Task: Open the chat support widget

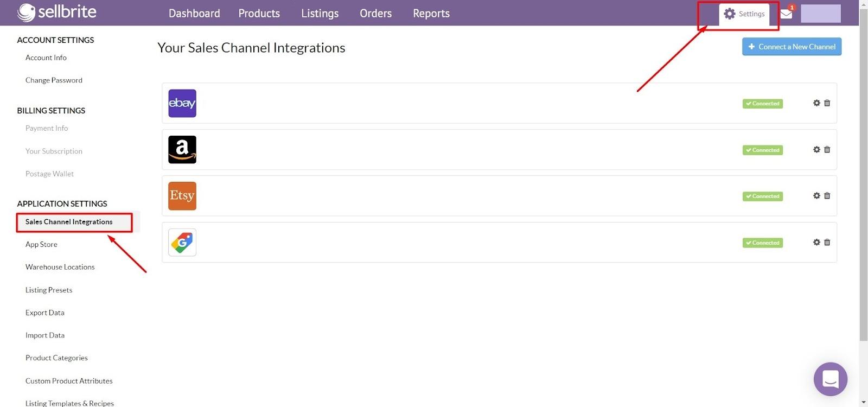Action: tap(831, 379)
